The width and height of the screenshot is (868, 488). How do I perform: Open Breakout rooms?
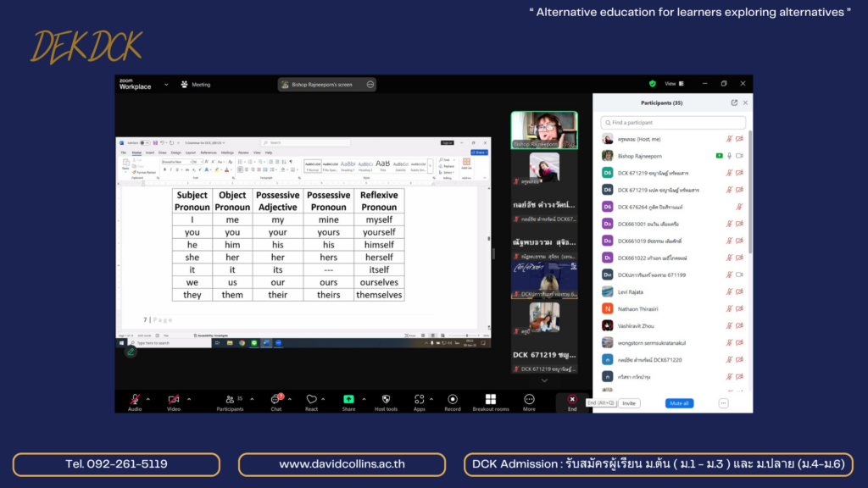pyautogui.click(x=491, y=399)
